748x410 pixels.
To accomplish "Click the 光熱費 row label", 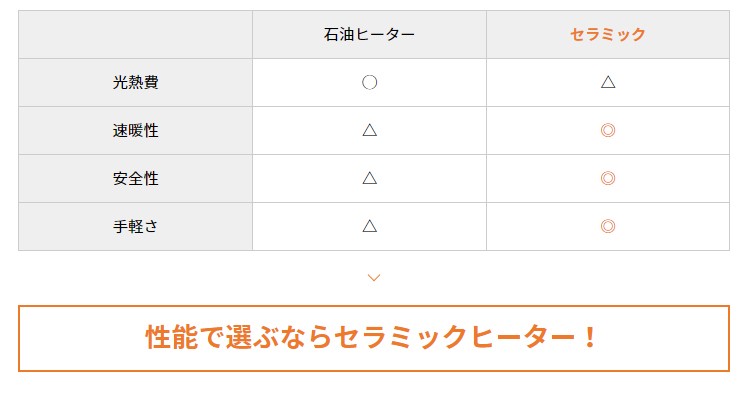I will [x=135, y=83].
